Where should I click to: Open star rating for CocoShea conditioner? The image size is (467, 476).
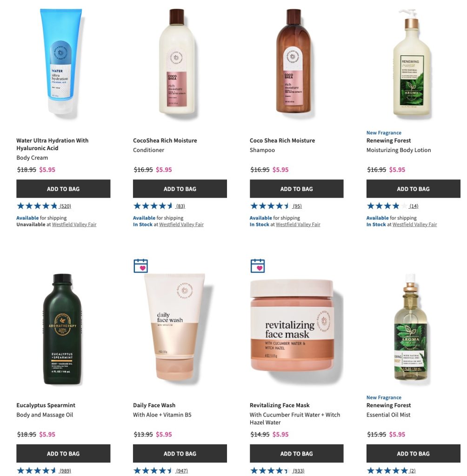[x=153, y=206]
